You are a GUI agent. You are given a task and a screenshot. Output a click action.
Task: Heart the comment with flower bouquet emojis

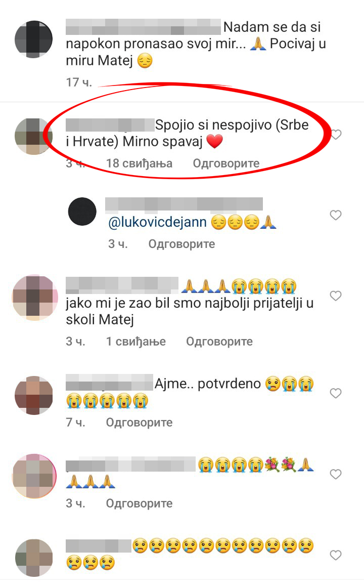[x=336, y=474]
